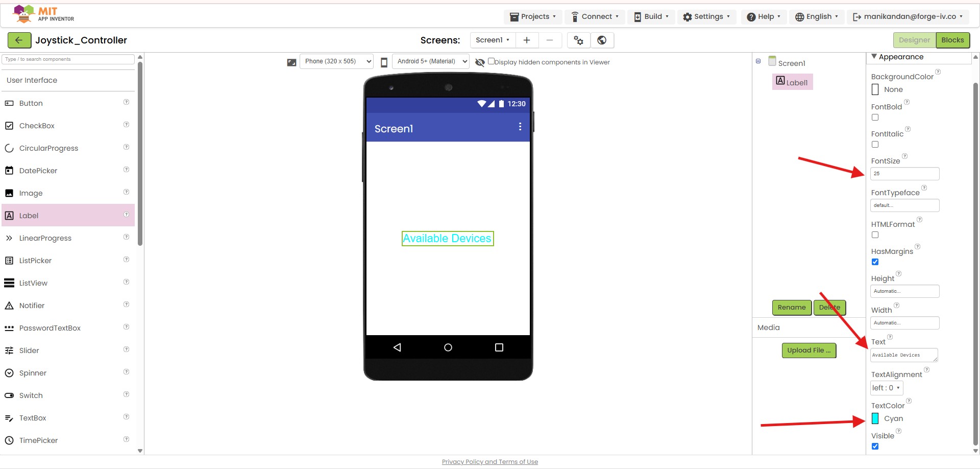The height and width of the screenshot is (469, 980).
Task: Click the component search box
Action: tap(68, 59)
